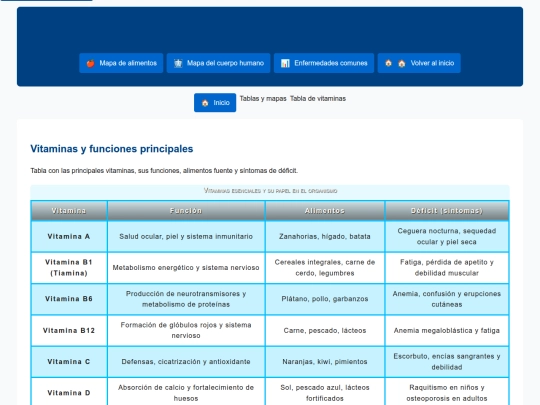Click 'Escorbuto, encías sangrantes' cell
The height and width of the screenshot is (405, 540).
point(447,362)
